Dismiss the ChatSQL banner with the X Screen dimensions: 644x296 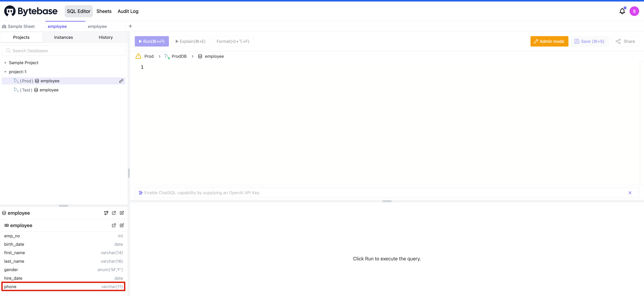(630, 193)
